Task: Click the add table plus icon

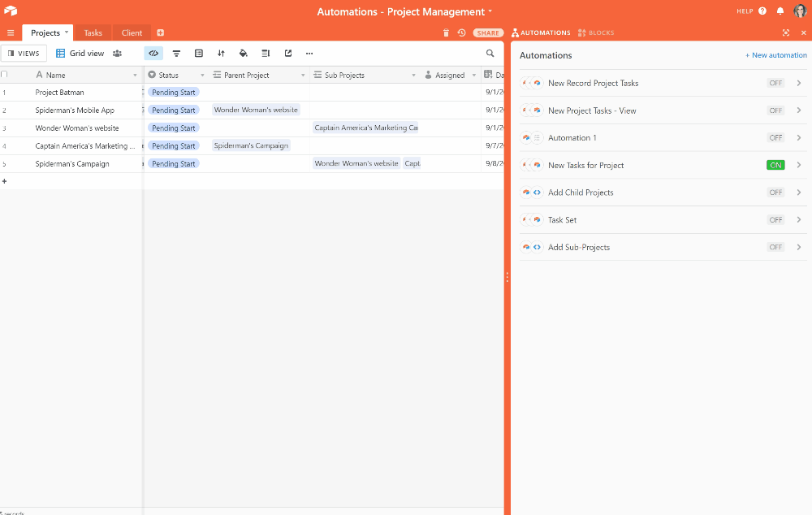Action: tap(160, 33)
